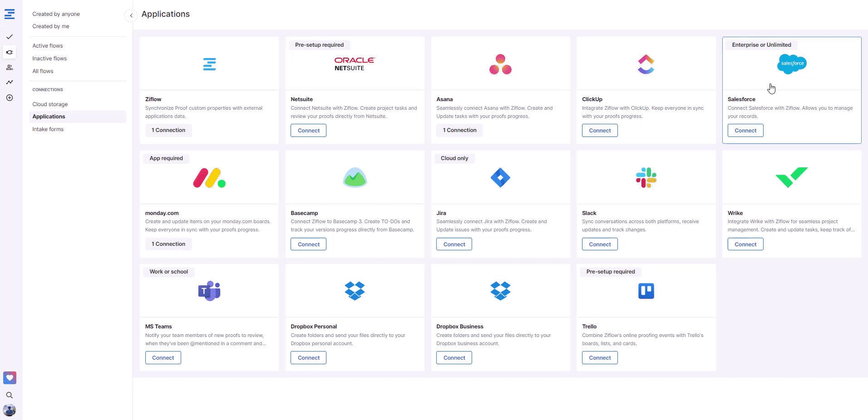Click the monday.com logo thumbnail
The image size is (868, 420).
209,178
